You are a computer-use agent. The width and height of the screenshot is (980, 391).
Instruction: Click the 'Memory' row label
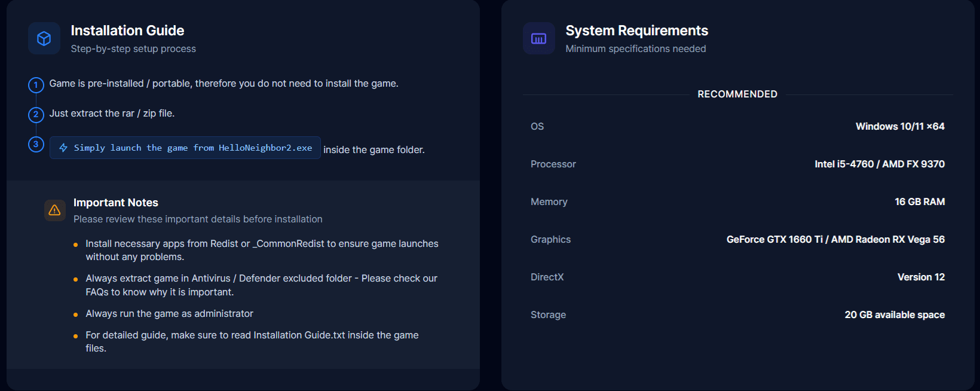point(549,202)
